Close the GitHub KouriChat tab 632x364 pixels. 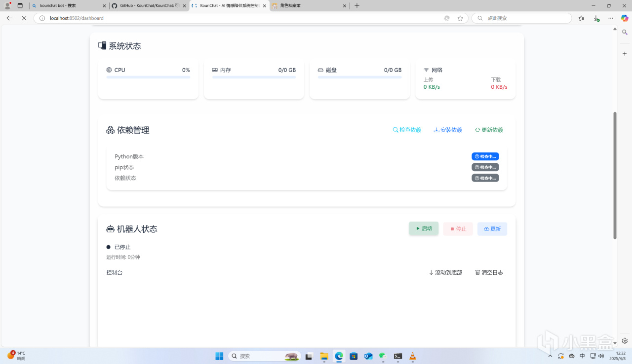[184, 6]
